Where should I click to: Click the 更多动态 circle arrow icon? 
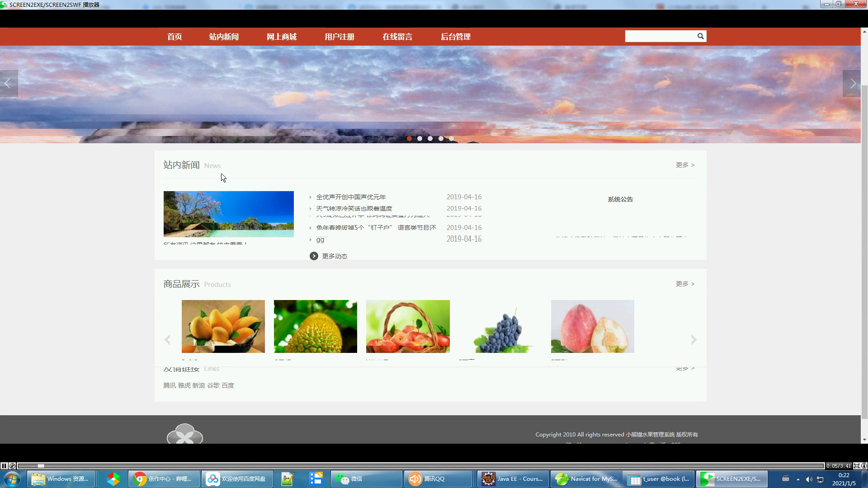tap(314, 256)
